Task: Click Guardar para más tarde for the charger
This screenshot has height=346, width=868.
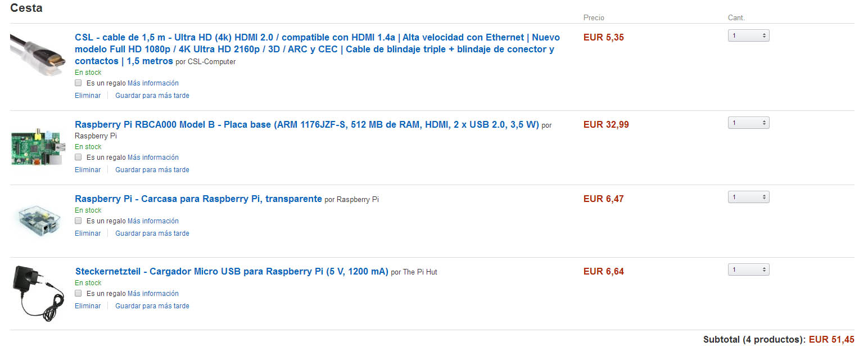Action: [x=152, y=306]
